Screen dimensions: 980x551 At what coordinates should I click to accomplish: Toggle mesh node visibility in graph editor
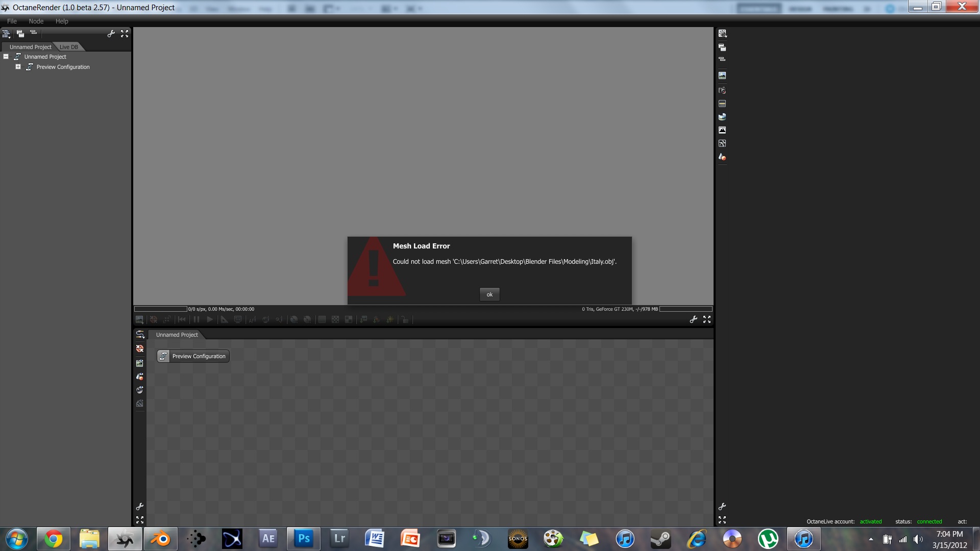[x=139, y=377]
